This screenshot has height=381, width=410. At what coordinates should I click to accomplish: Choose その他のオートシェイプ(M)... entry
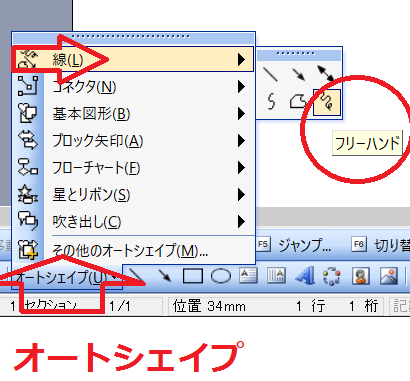(133, 250)
